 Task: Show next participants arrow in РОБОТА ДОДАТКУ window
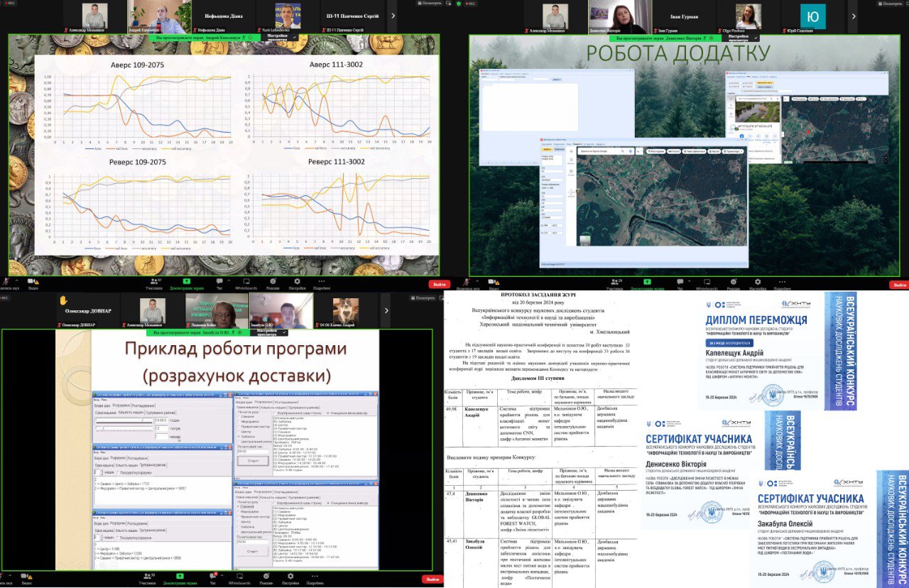click(x=854, y=16)
